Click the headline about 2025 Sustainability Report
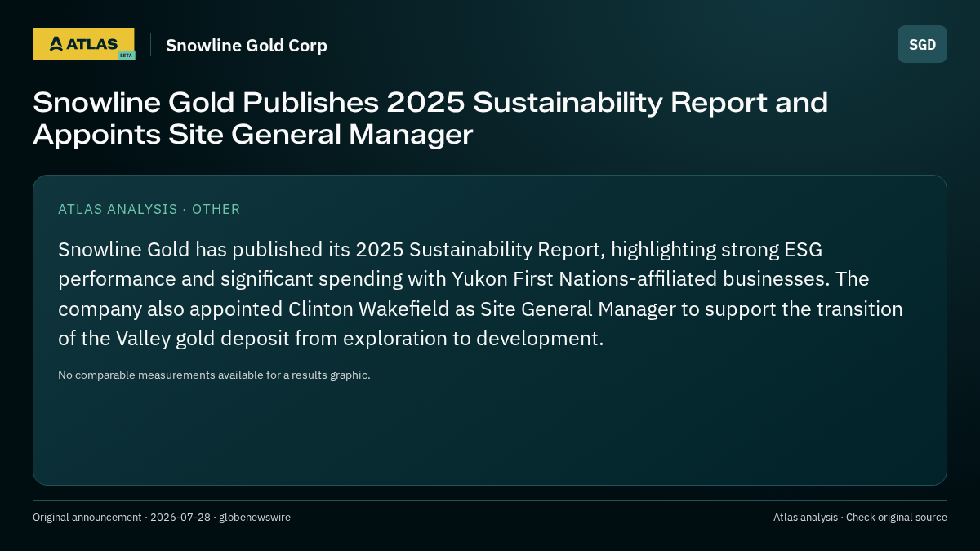 [x=430, y=118]
